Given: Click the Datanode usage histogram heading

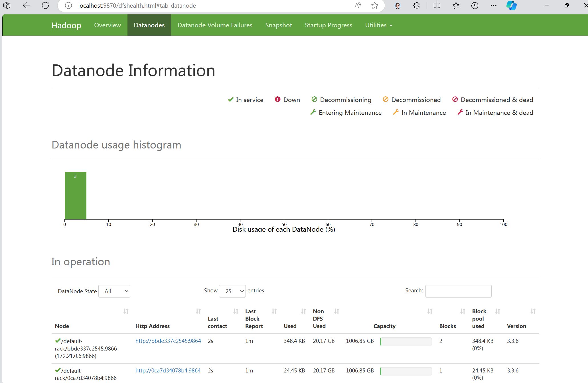Looking at the screenshot, I should [x=116, y=145].
